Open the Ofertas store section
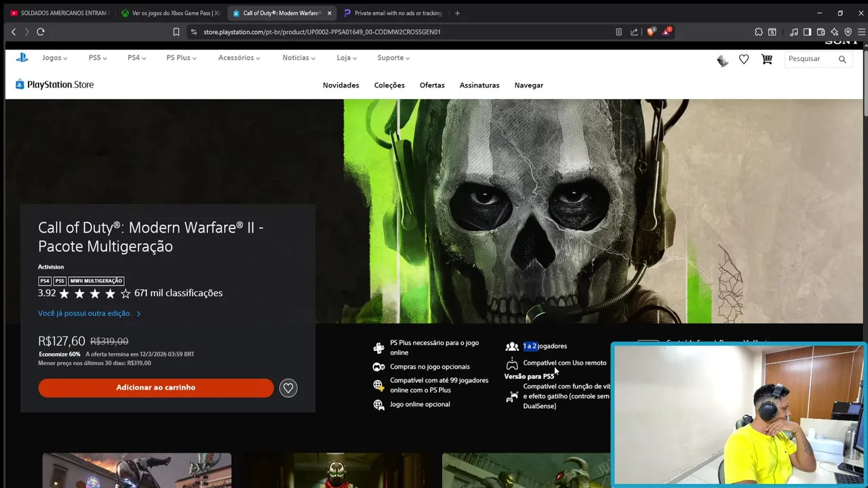The height and width of the screenshot is (488, 868). [x=432, y=85]
